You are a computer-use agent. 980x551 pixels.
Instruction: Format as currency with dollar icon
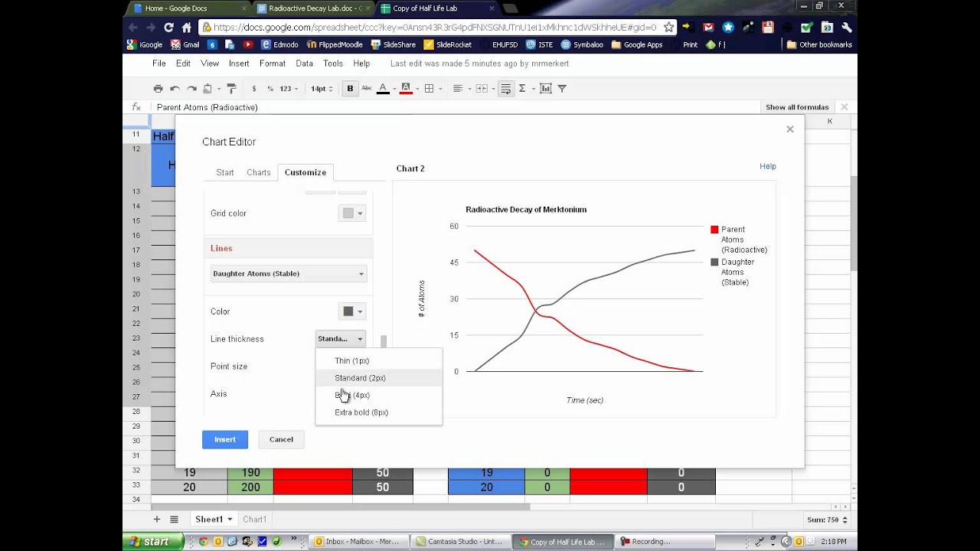(254, 89)
